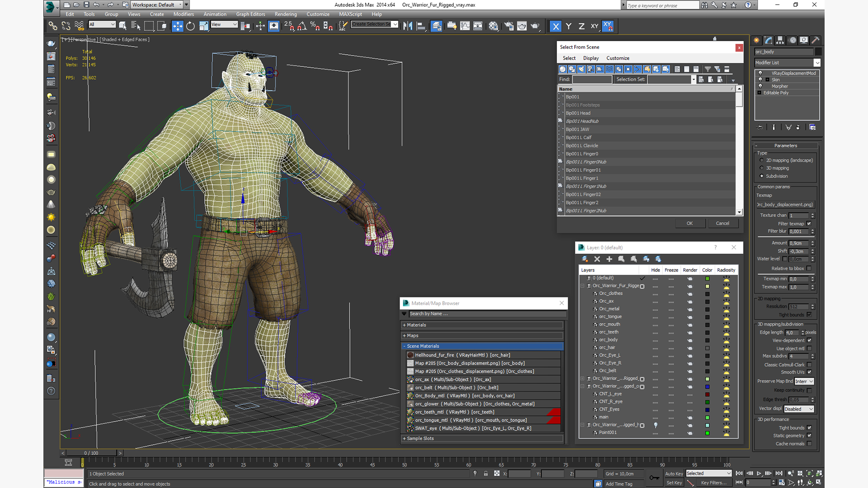868x488 pixels.
Task: Open Select by Name tool
Action: click(x=135, y=26)
